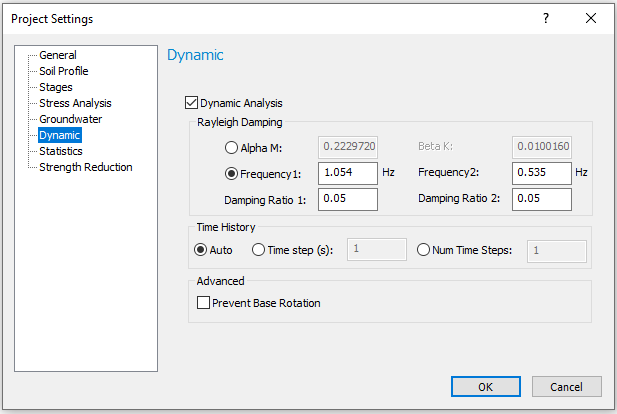
Task: Click the Frequency2 field showing 0.535
Action: [542, 173]
